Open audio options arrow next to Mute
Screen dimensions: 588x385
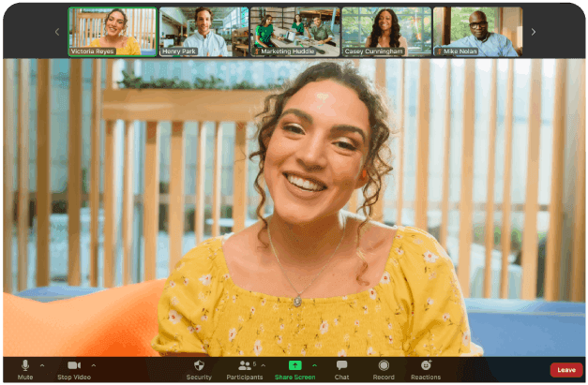pos(42,365)
